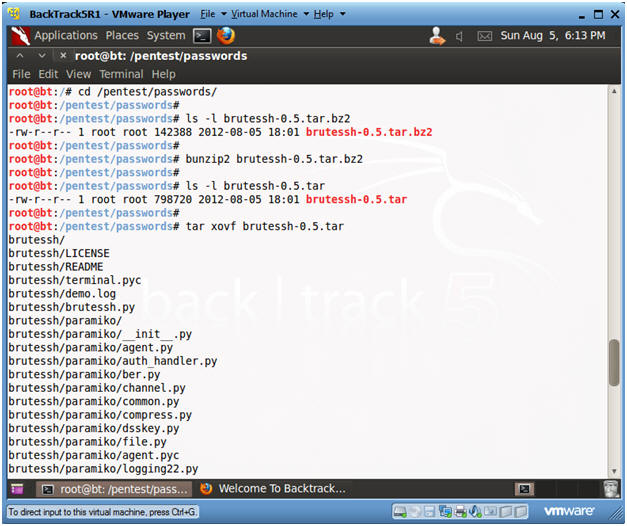Click the file size 798720 in listing
Image resolution: width=627 pixels, height=526 pixels.
click(x=173, y=199)
